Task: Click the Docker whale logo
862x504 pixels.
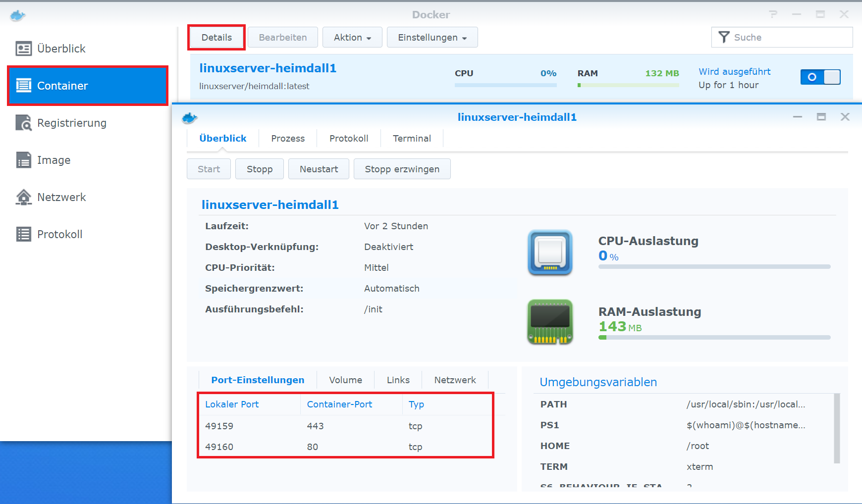Action: [17, 15]
